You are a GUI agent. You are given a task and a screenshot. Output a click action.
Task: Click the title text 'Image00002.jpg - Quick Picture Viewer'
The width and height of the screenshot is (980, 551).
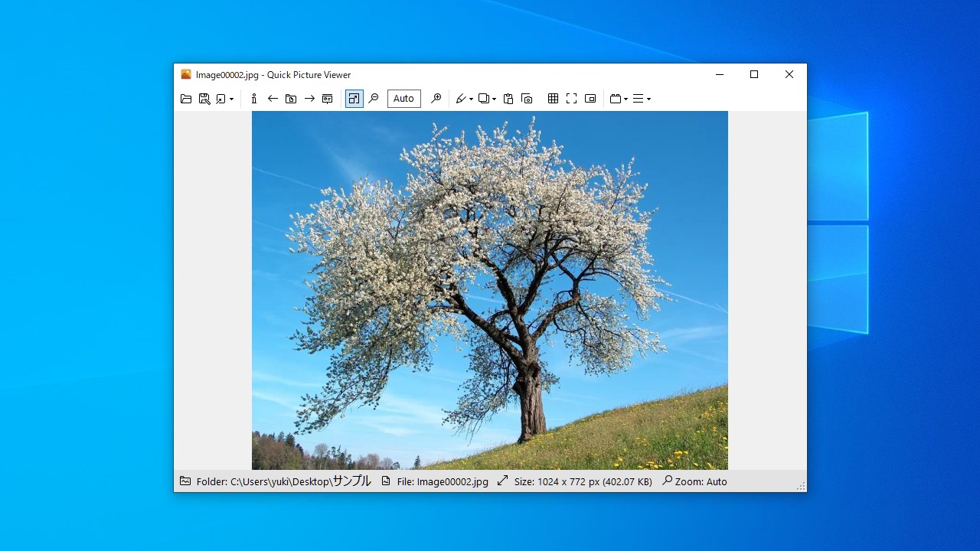[x=273, y=75]
